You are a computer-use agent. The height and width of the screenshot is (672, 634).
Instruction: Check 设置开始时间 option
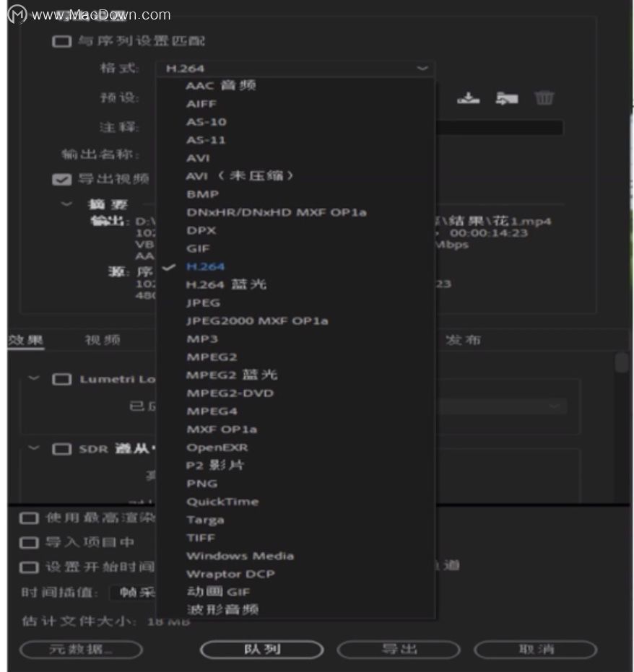pyautogui.click(x=29, y=567)
